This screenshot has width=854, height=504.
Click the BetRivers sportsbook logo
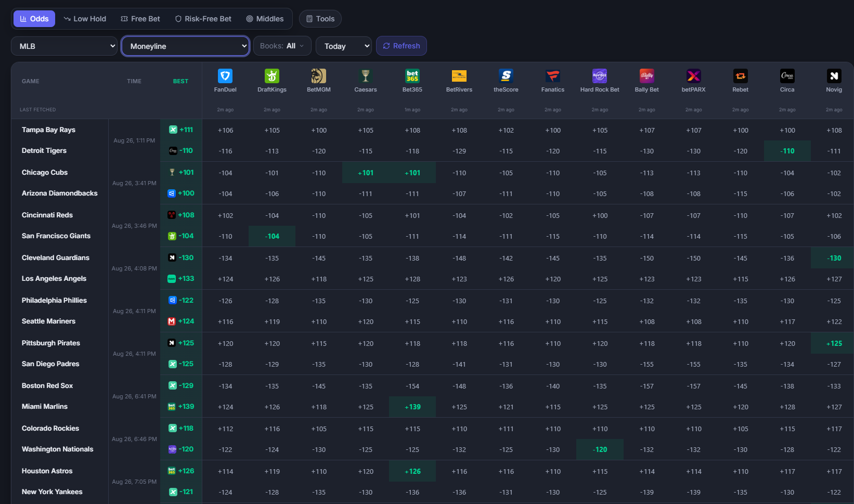(459, 76)
